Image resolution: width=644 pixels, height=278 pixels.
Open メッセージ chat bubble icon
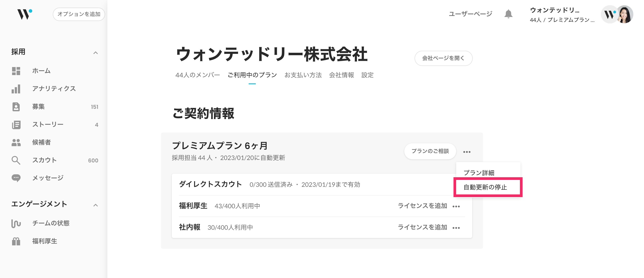coord(16,178)
